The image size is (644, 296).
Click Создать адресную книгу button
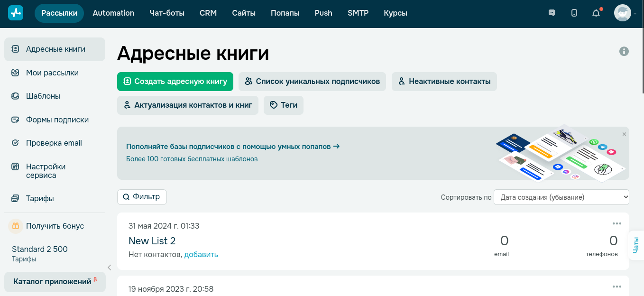175,82
